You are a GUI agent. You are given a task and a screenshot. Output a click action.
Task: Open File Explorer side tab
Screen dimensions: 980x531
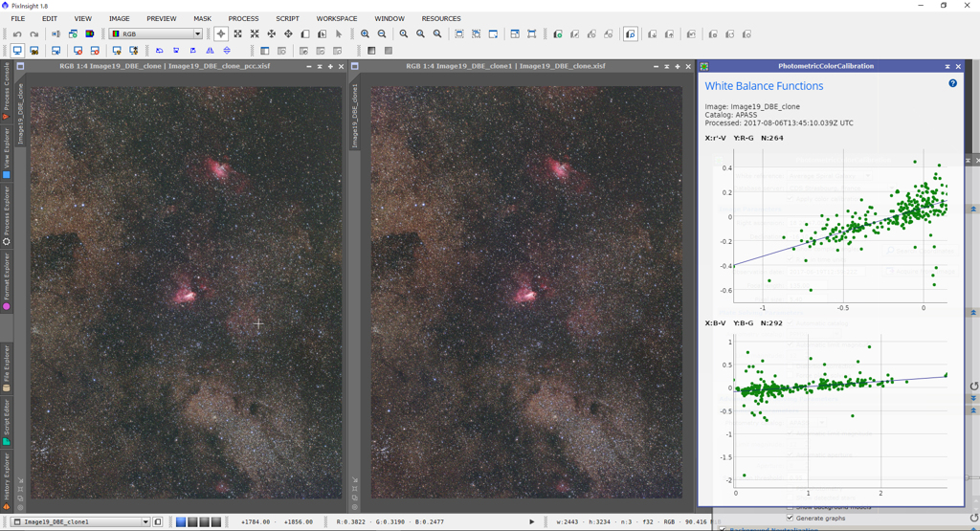coord(7,368)
